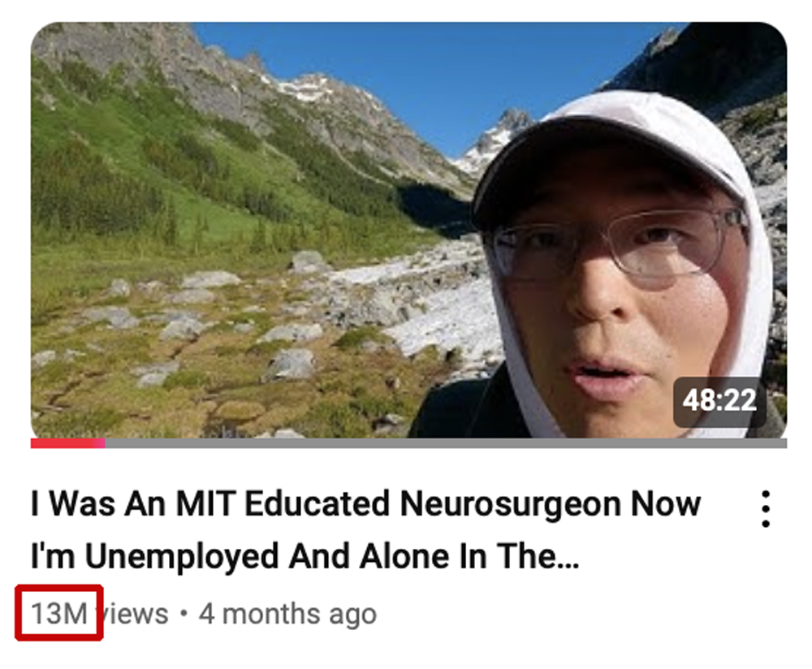Click the 48:22 video duration badge
The image size is (812, 669).
click(719, 401)
